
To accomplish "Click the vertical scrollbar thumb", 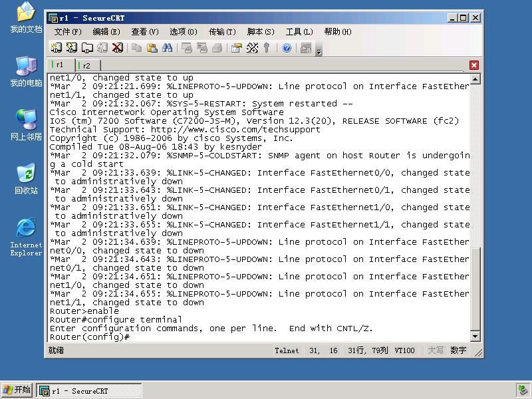I will click(x=475, y=289).
